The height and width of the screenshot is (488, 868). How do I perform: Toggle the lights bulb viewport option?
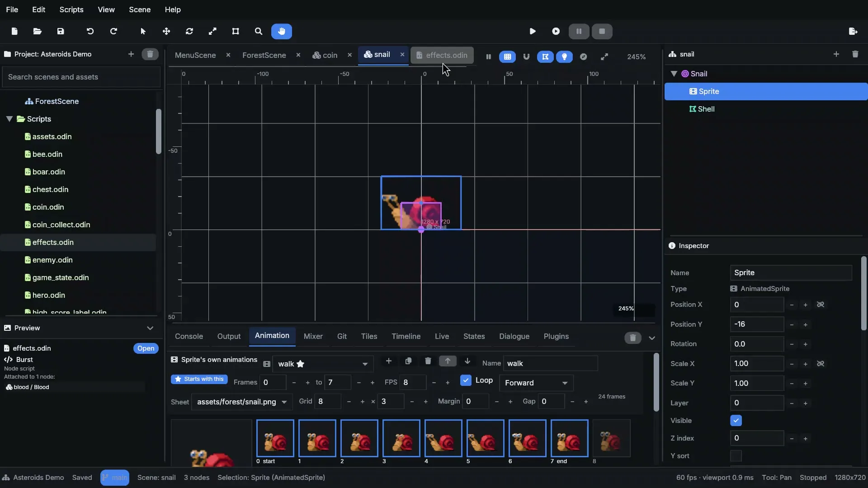pyautogui.click(x=564, y=56)
